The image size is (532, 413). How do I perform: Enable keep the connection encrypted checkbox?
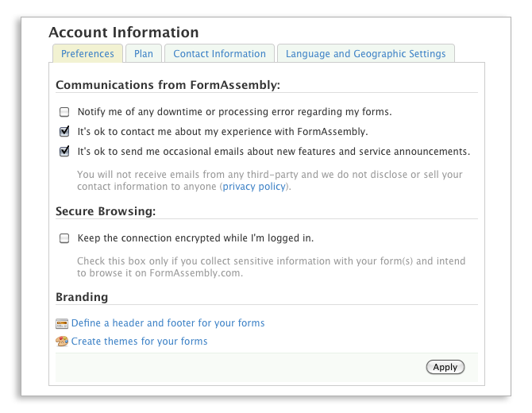(64, 238)
